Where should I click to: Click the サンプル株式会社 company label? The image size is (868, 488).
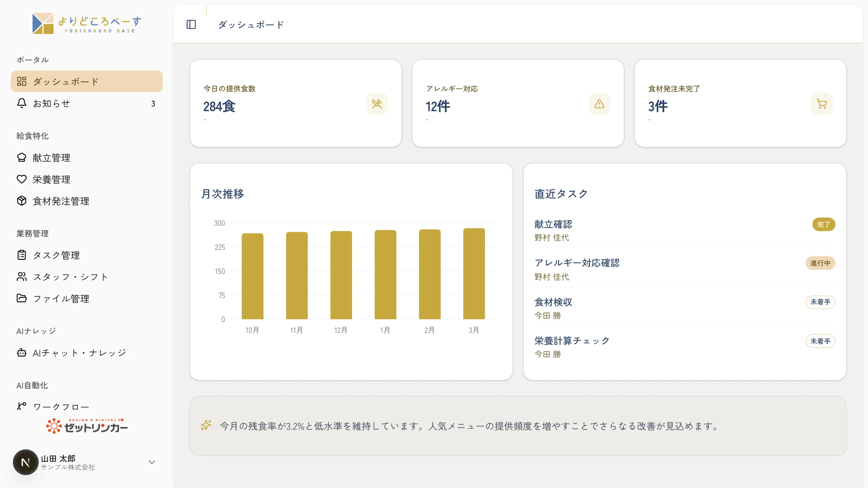pyautogui.click(x=68, y=467)
